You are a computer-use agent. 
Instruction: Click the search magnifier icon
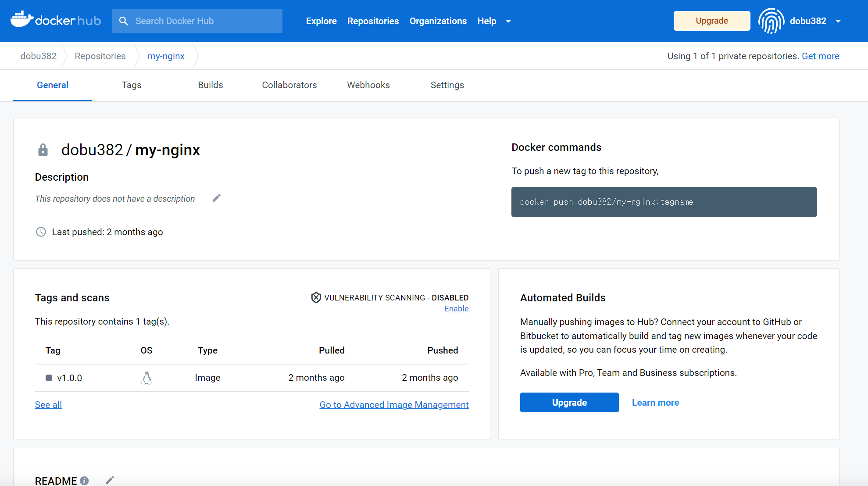(x=124, y=21)
